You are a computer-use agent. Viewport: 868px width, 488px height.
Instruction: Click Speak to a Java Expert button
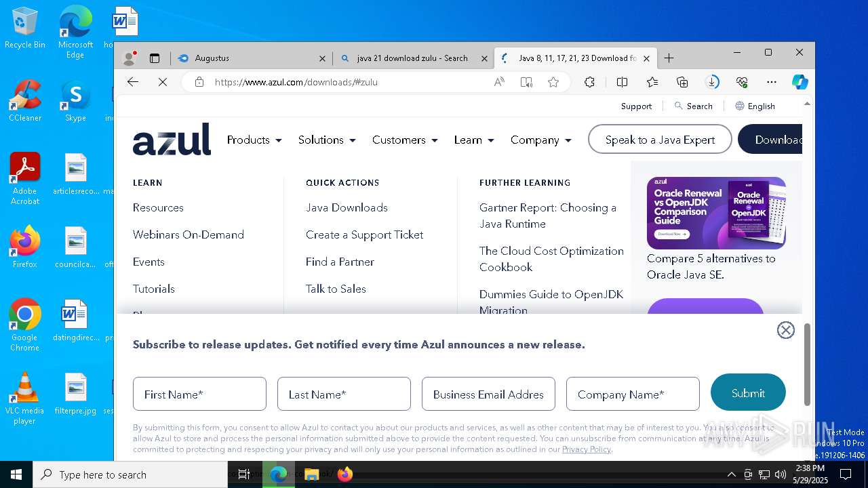[x=660, y=140]
